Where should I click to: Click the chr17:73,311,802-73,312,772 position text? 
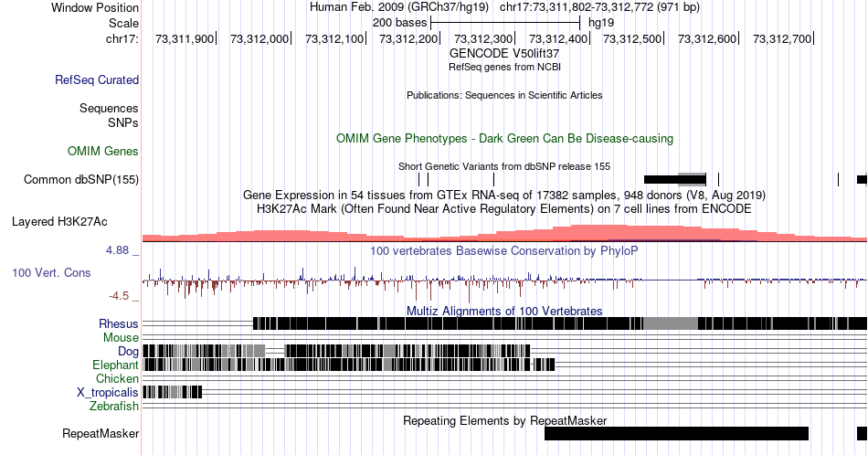(x=599, y=7)
